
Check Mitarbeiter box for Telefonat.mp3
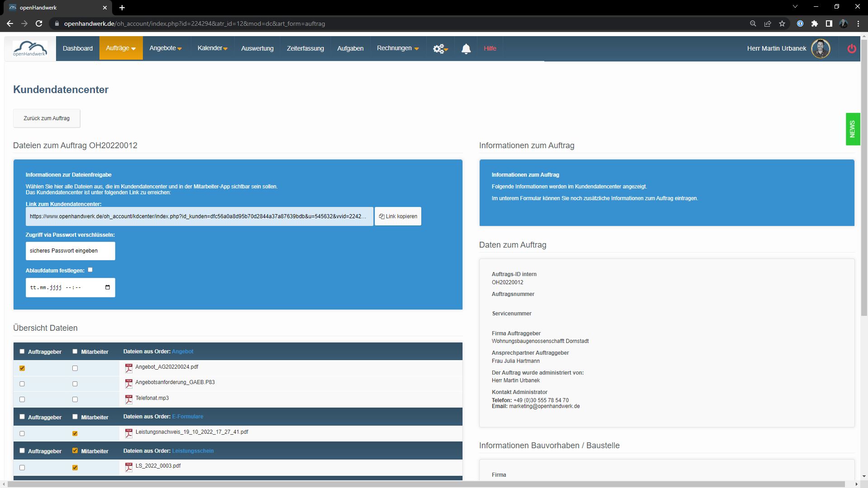coord(75,399)
